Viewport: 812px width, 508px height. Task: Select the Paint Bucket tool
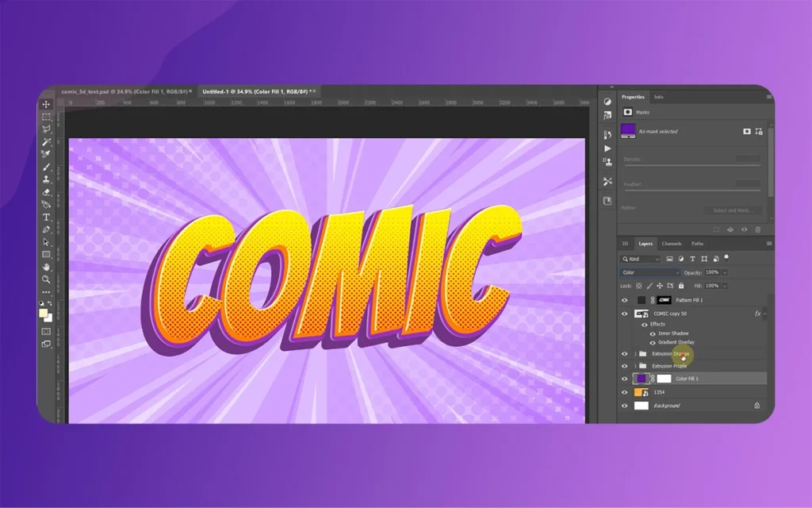click(x=46, y=204)
